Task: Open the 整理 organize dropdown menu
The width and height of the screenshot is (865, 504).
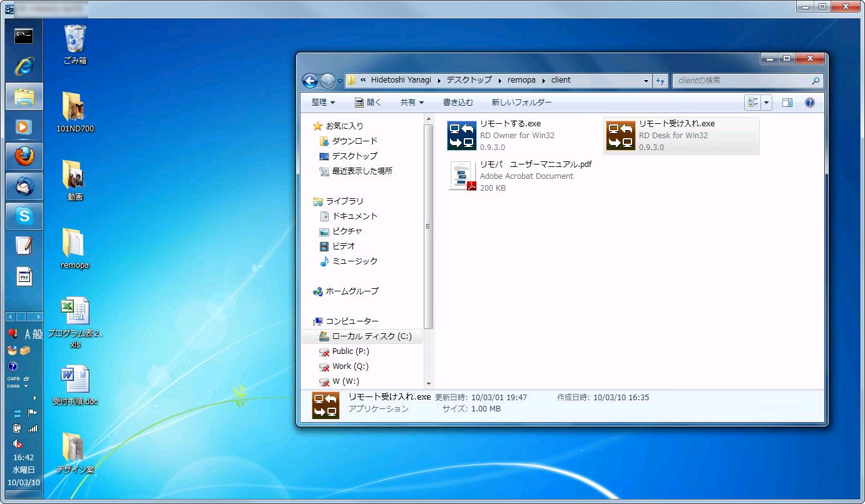Action: (324, 103)
